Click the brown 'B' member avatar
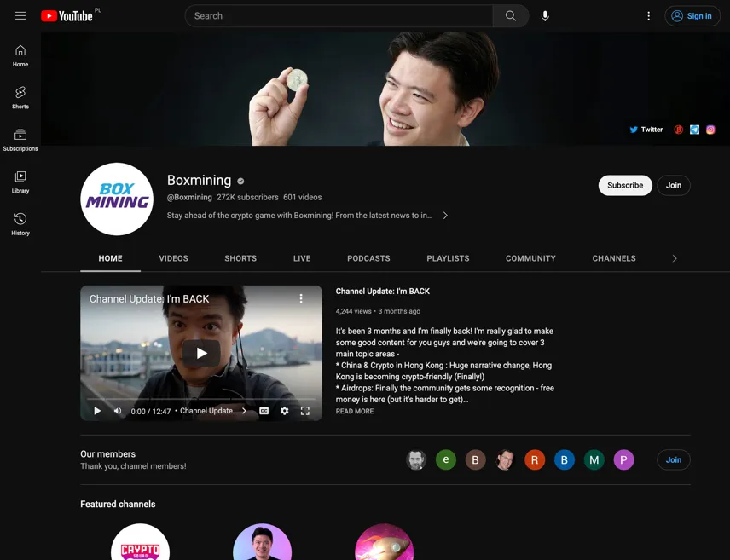This screenshot has height=560, width=730. (x=475, y=460)
